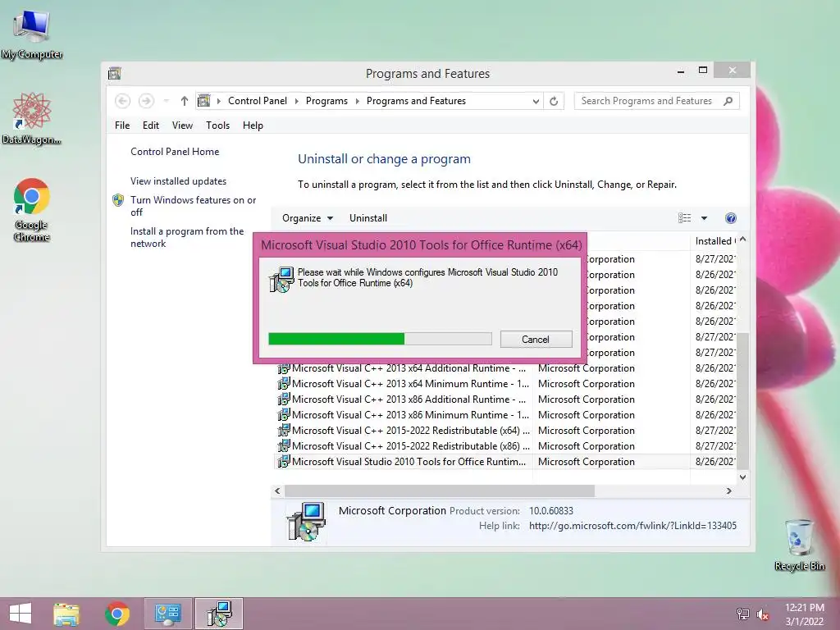840x630 pixels.
Task: Click Programs in the breadcrumb path
Action: pyautogui.click(x=326, y=101)
